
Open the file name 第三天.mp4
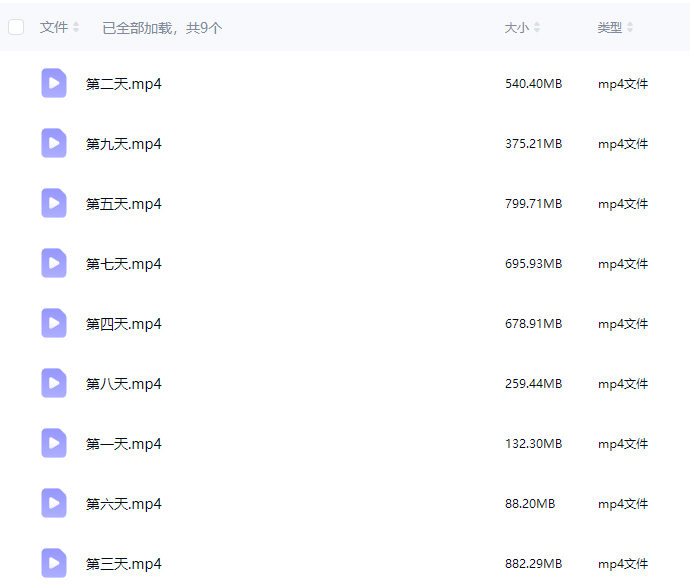point(123,564)
